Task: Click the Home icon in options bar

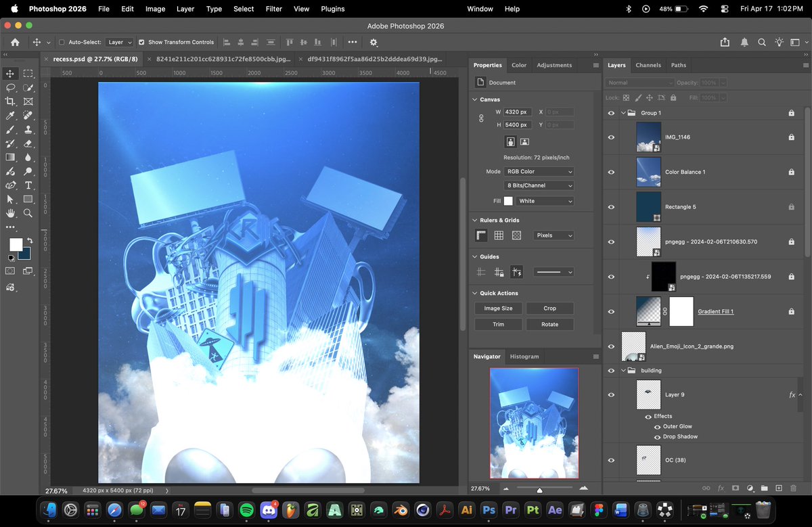Action: click(14, 42)
